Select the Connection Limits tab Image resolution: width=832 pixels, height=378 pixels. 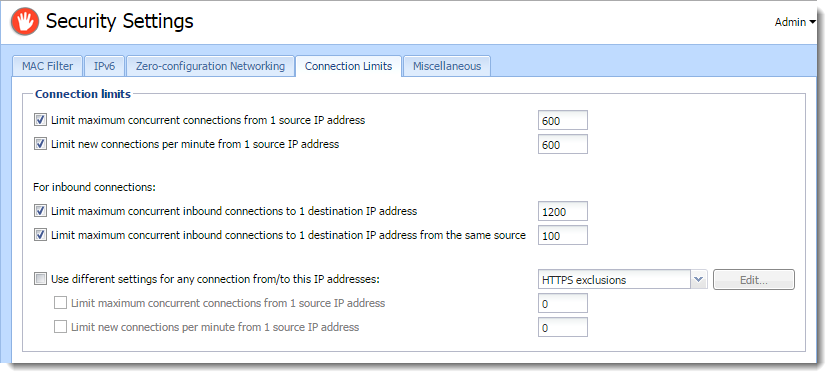point(349,66)
